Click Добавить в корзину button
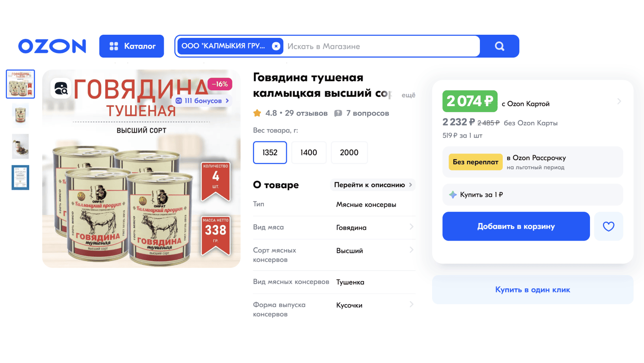The height and width of the screenshot is (363, 644). coord(516,226)
